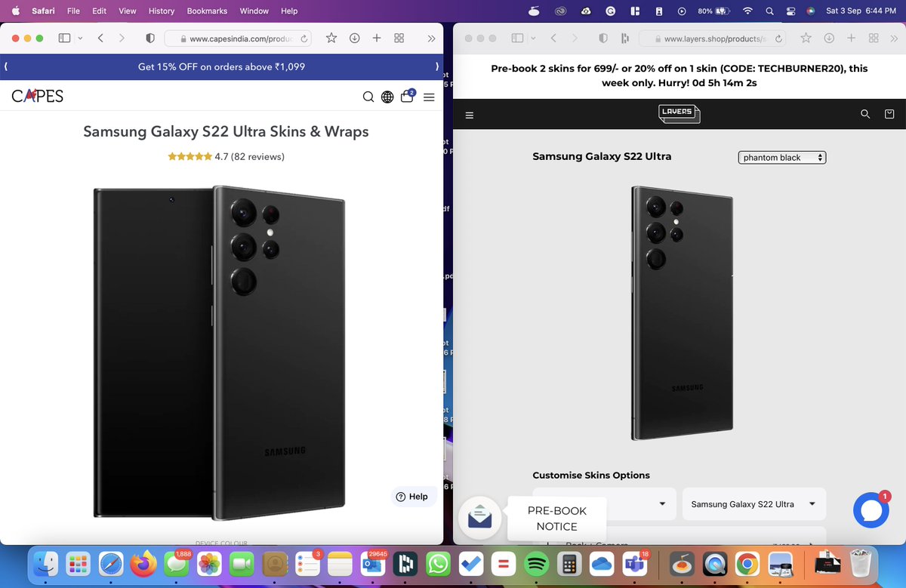Open the Window menu
The width and height of the screenshot is (906, 588).
(254, 11)
